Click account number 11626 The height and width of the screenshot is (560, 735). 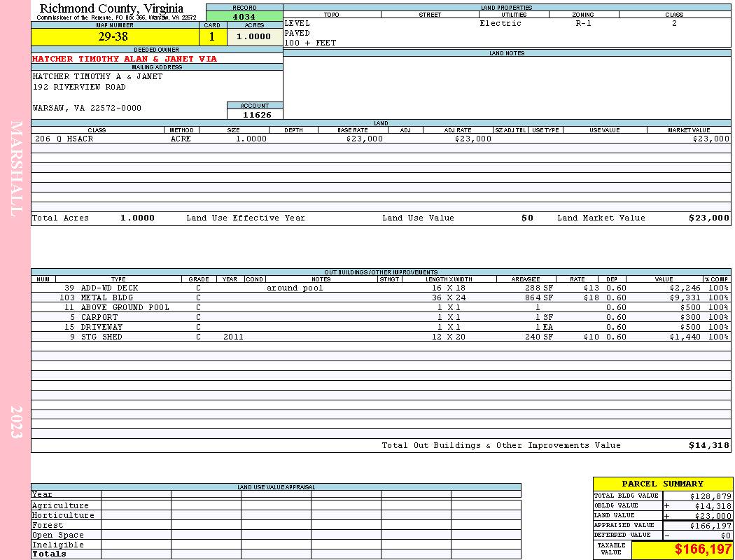[x=256, y=115]
